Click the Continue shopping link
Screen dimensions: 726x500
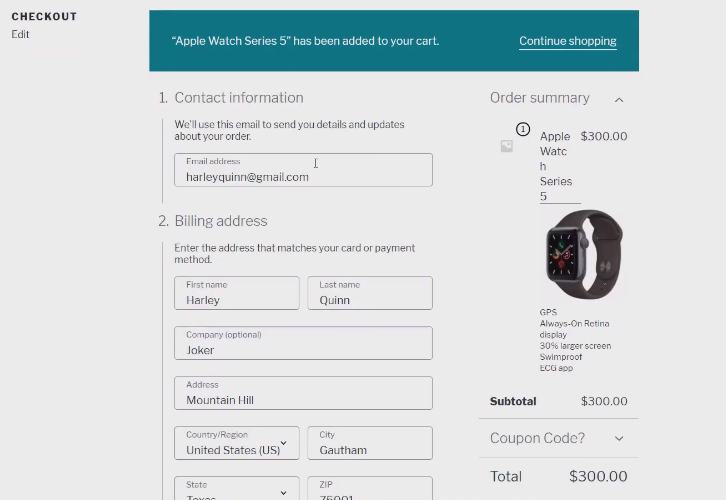(x=568, y=41)
